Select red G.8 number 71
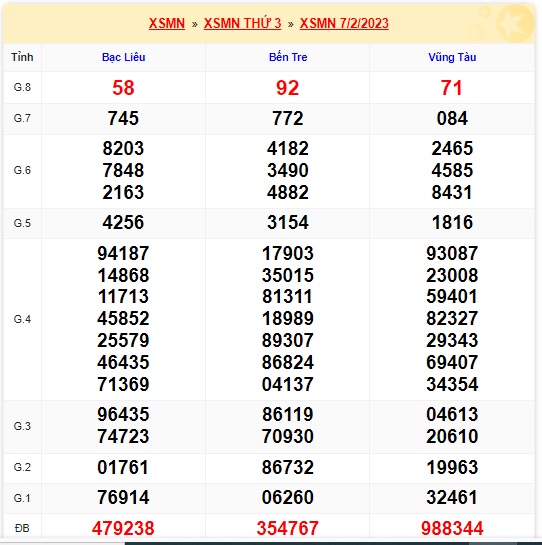Viewport: 542px width, 545px height. point(452,88)
